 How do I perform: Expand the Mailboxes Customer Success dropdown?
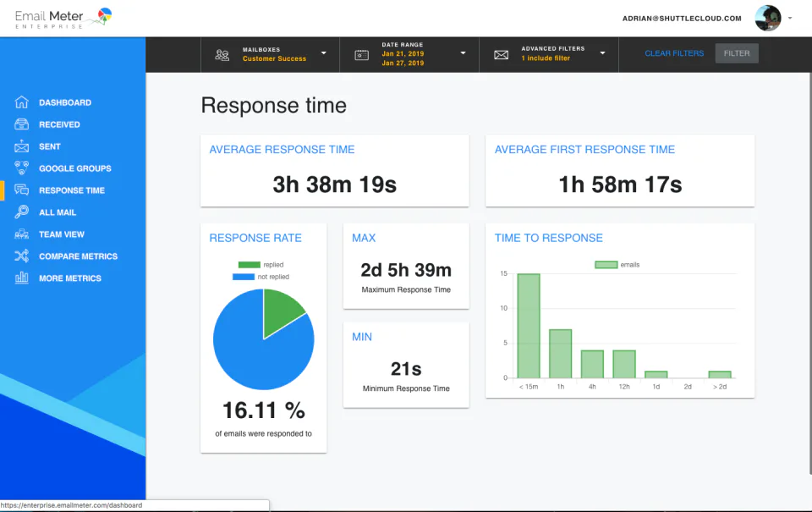[x=322, y=53]
